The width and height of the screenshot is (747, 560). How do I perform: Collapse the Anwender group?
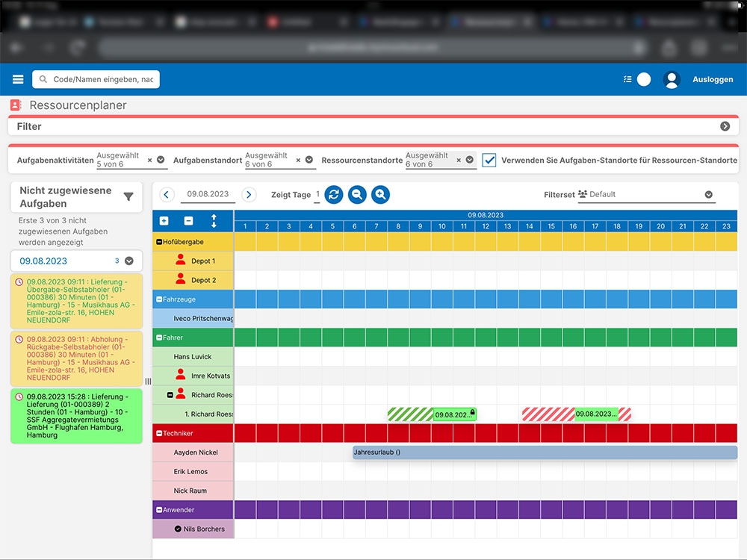pyautogui.click(x=159, y=509)
